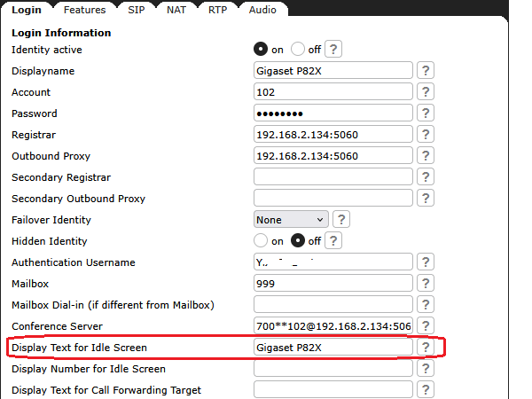Expand the Failover Identity dropdown
Viewport: 532px width, 399px height.
[x=291, y=220]
